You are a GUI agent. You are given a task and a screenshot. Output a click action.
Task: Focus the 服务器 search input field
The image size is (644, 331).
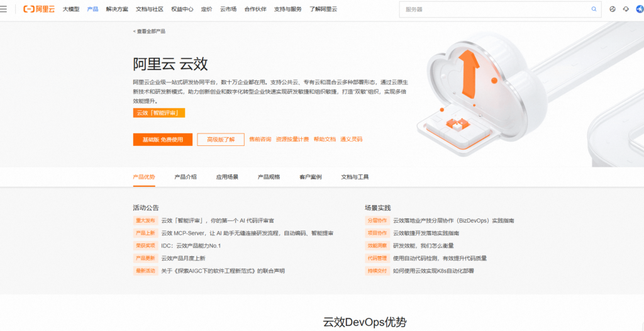pos(494,9)
